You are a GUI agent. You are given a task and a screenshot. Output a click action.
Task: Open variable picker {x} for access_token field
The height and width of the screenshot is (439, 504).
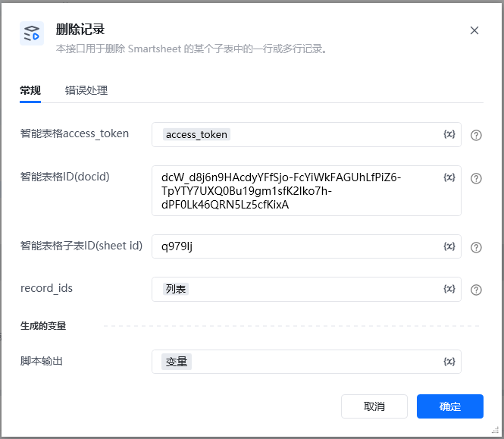tap(449, 134)
